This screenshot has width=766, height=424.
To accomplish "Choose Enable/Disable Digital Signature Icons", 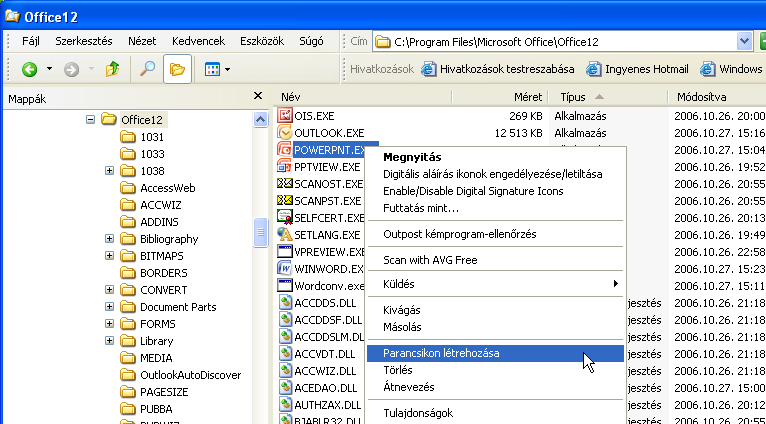I will (495, 191).
